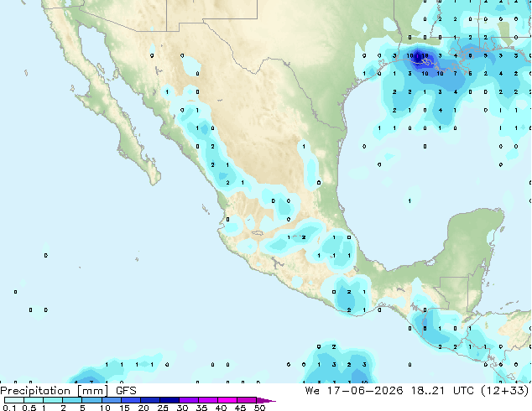Click the '40' legend scale label
532x411 pixels.
pyautogui.click(x=221, y=408)
